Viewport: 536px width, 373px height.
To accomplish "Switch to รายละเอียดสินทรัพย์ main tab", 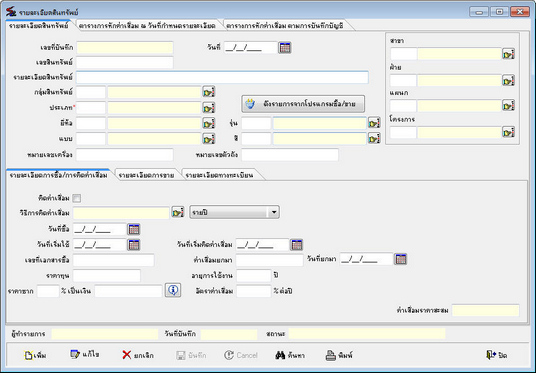I will [x=38, y=26].
